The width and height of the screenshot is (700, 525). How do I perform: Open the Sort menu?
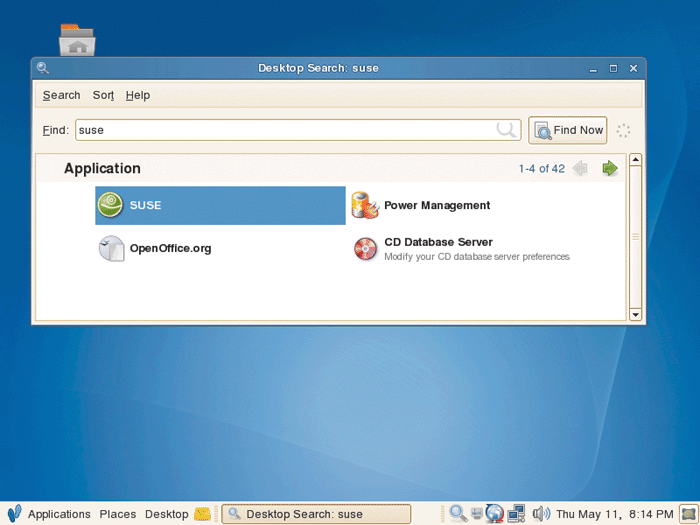point(103,95)
